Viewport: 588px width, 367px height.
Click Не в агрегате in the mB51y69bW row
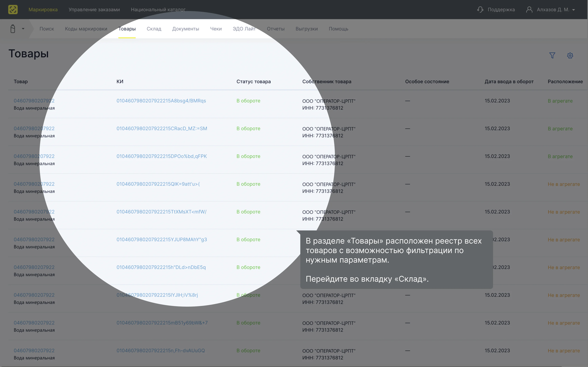pyautogui.click(x=564, y=323)
